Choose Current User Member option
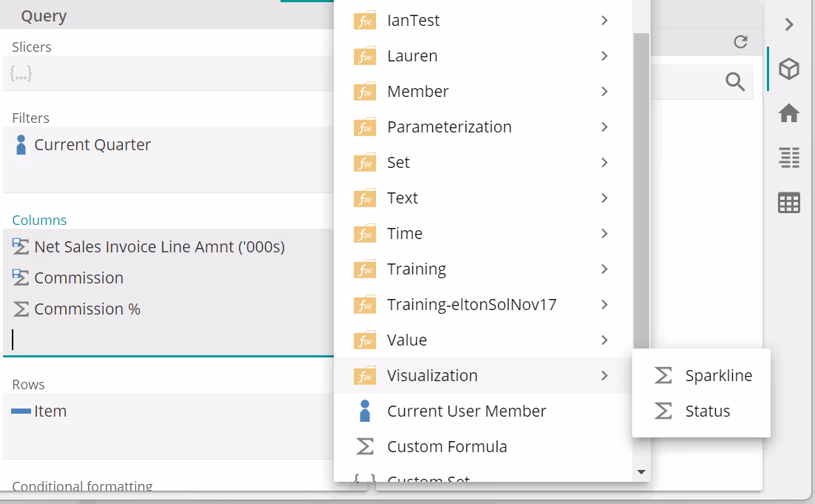Viewport: 815px width, 504px height. click(466, 411)
